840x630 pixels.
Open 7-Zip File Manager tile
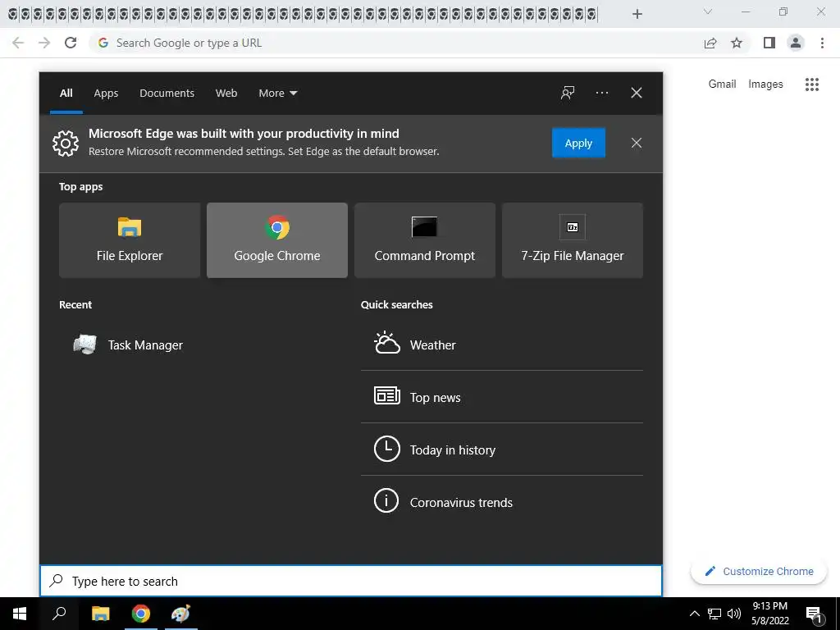coord(572,240)
